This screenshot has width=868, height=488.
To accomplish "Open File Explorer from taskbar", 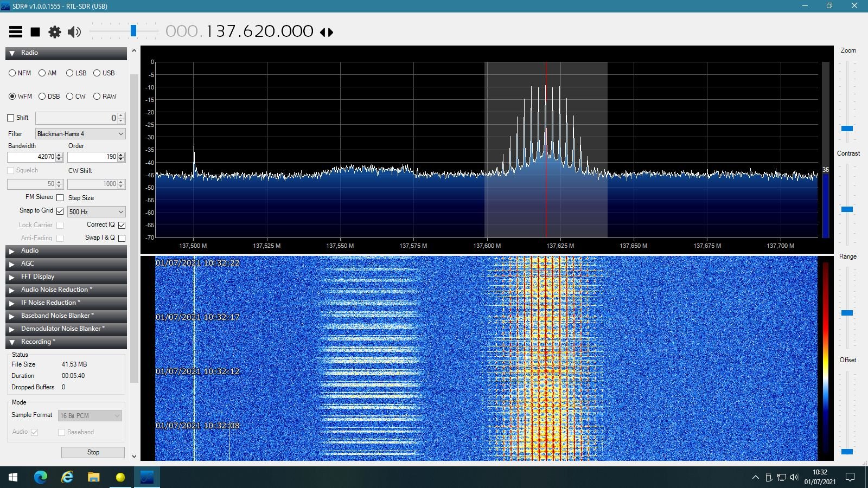I will pos(94,477).
